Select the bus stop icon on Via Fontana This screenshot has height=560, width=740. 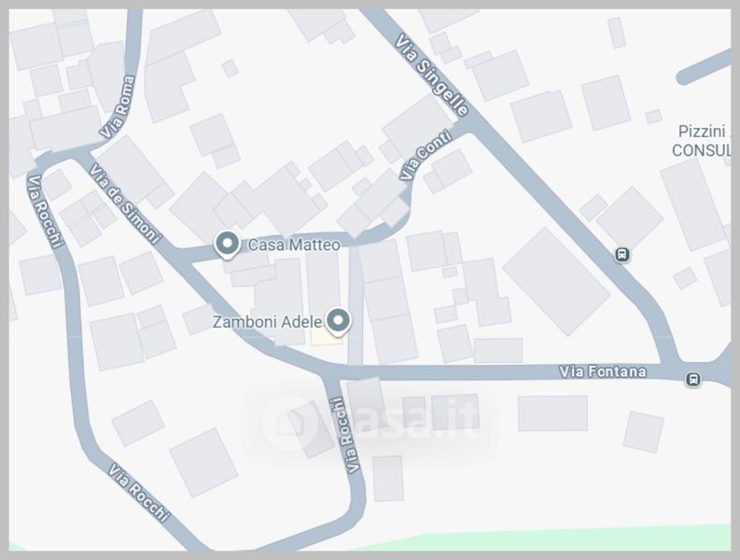[692, 379]
